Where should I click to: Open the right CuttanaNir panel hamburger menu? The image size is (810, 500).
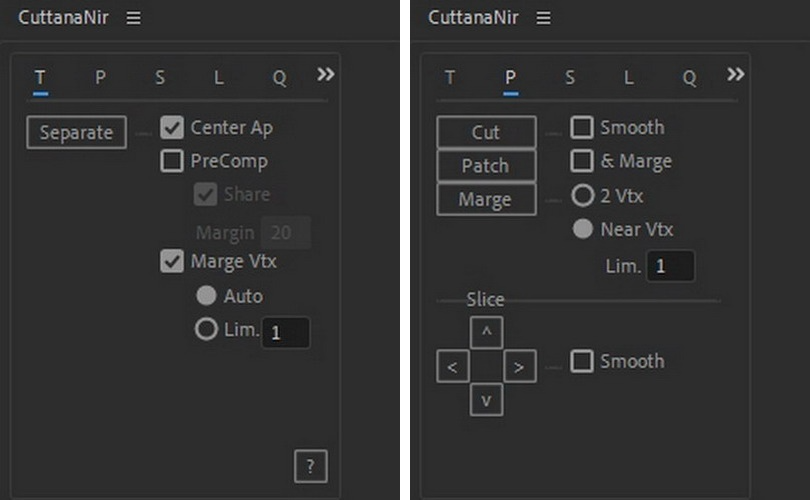coord(543,18)
